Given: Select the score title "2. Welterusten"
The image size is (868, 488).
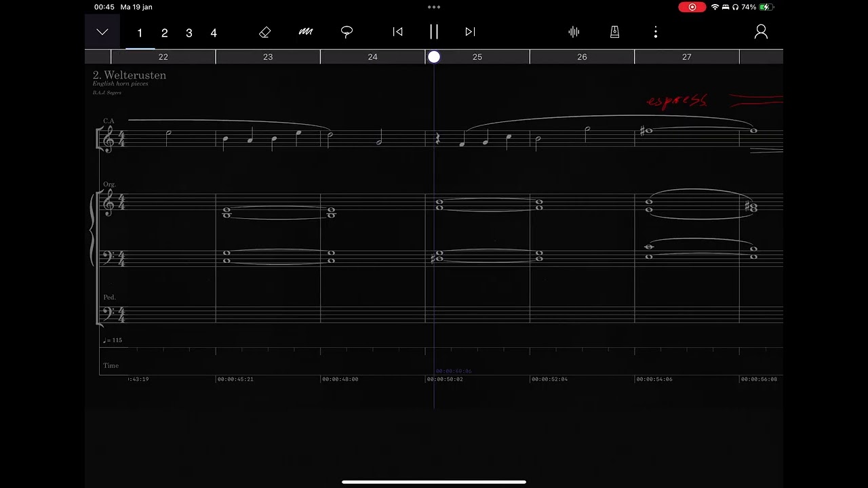Looking at the screenshot, I should [x=130, y=75].
